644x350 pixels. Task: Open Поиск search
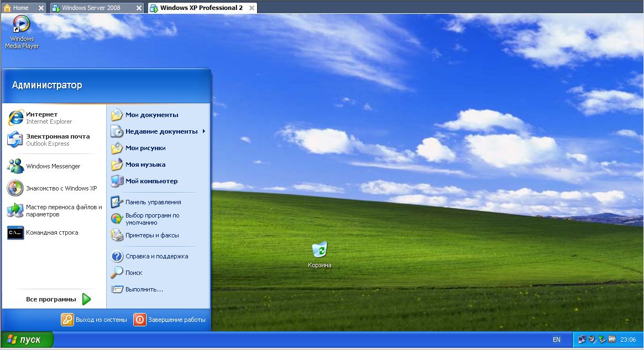pos(158,273)
